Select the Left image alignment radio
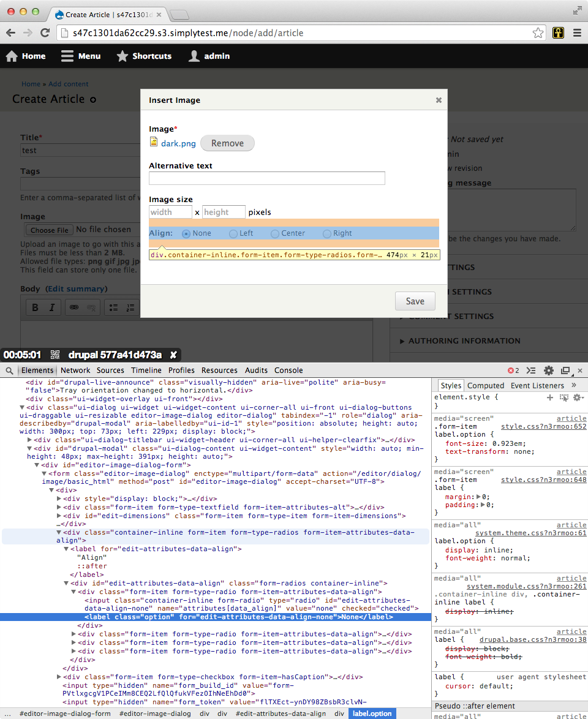 pos(233,233)
